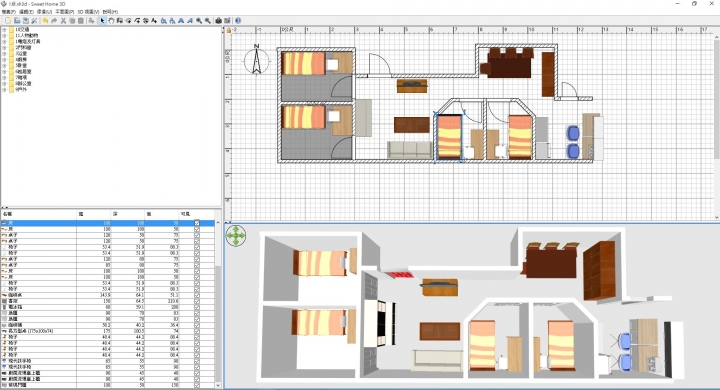Image resolution: width=720 pixels, height=390 pixels.
Task: Toggle visibility of the 咖啡機 row
Action: click(x=197, y=325)
